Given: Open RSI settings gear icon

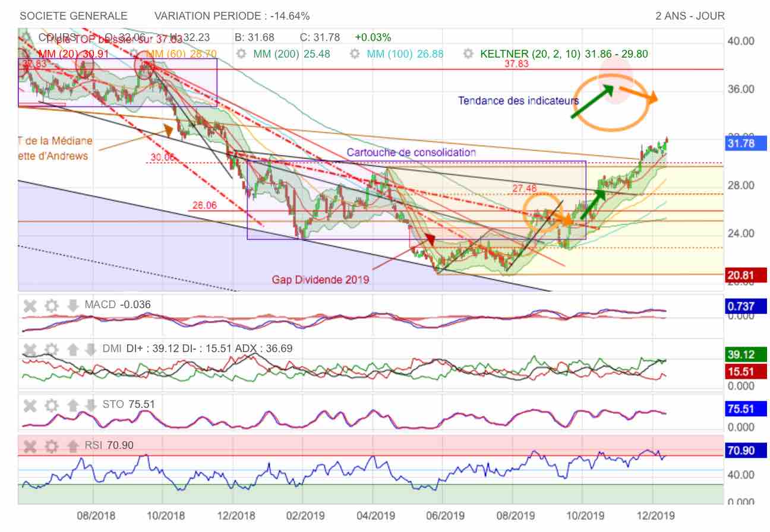Looking at the screenshot, I should (52, 446).
